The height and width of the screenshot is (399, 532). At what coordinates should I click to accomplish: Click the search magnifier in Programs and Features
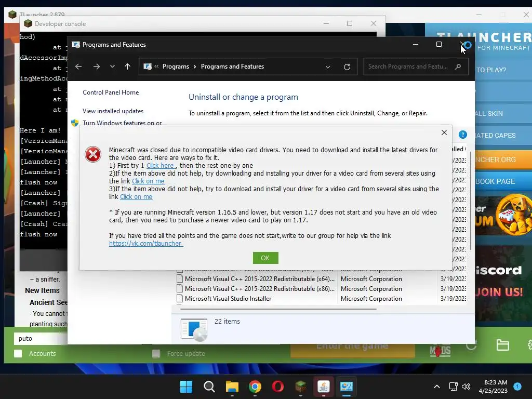click(458, 66)
